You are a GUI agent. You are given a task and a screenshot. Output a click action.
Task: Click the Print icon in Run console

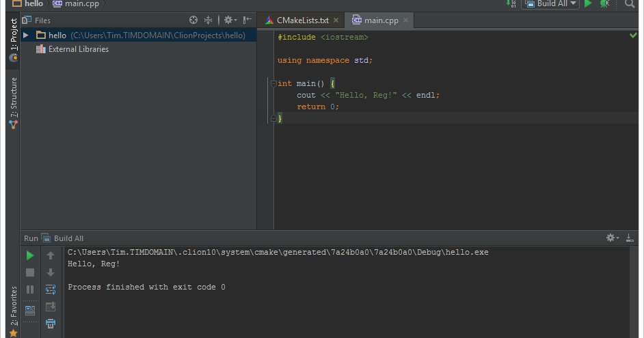point(51,324)
